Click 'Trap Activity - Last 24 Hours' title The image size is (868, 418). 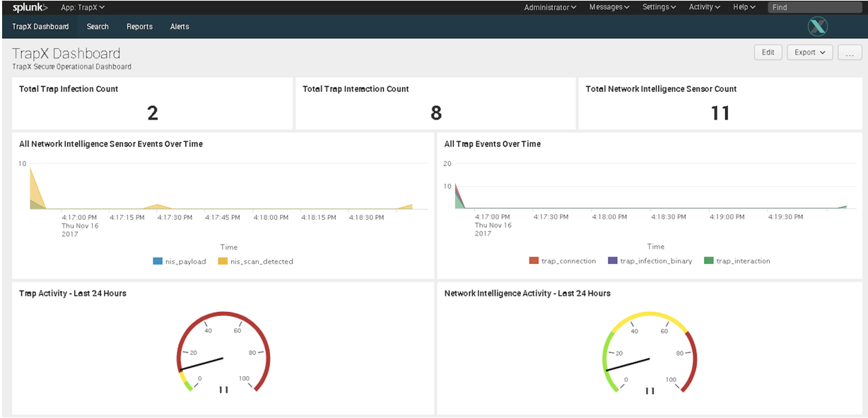[73, 293]
